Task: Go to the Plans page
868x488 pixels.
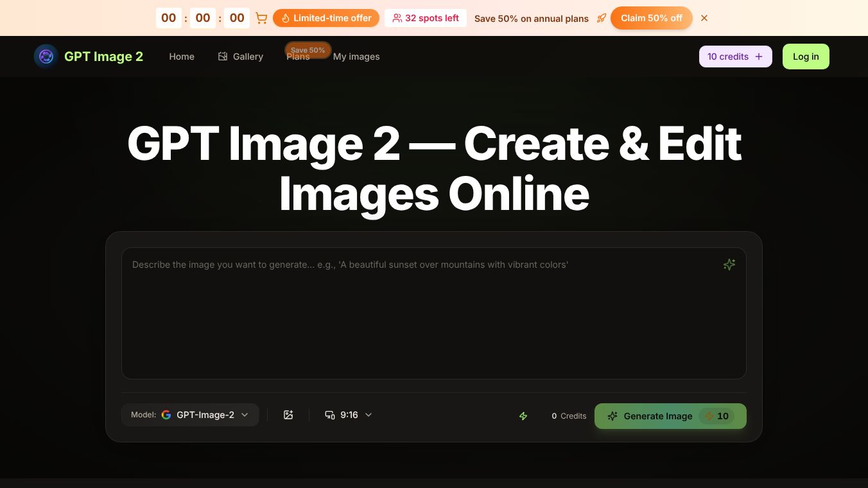Action: (298, 57)
